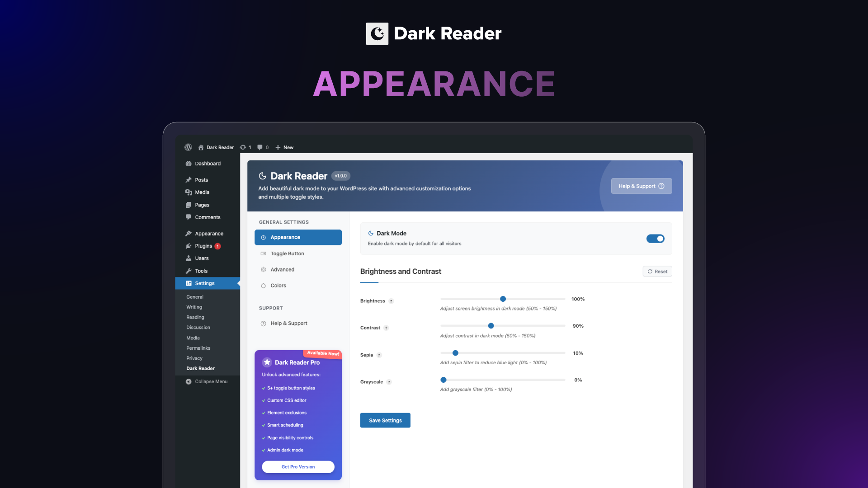Click the Appearance brush icon in WordPress sidebar
Viewport: 868px width, 488px height.
point(189,234)
